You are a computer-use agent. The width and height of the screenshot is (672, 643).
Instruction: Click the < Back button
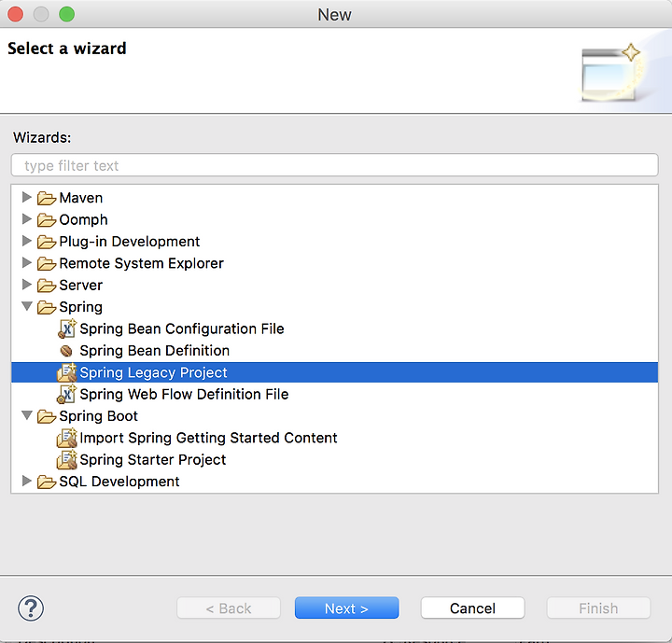pyautogui.click(x=229, y=608)
